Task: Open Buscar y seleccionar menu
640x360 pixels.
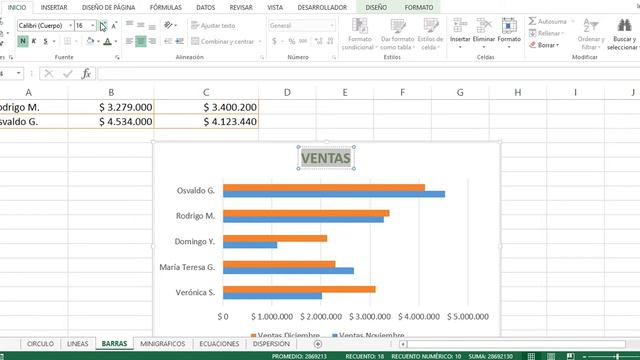Action: tap(623, 34)
